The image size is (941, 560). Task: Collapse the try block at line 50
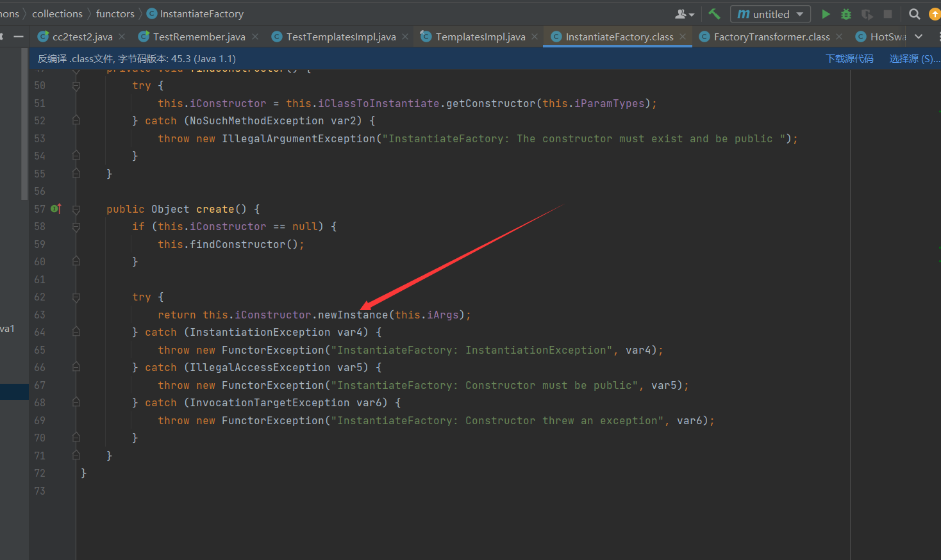tap(76, 86)
